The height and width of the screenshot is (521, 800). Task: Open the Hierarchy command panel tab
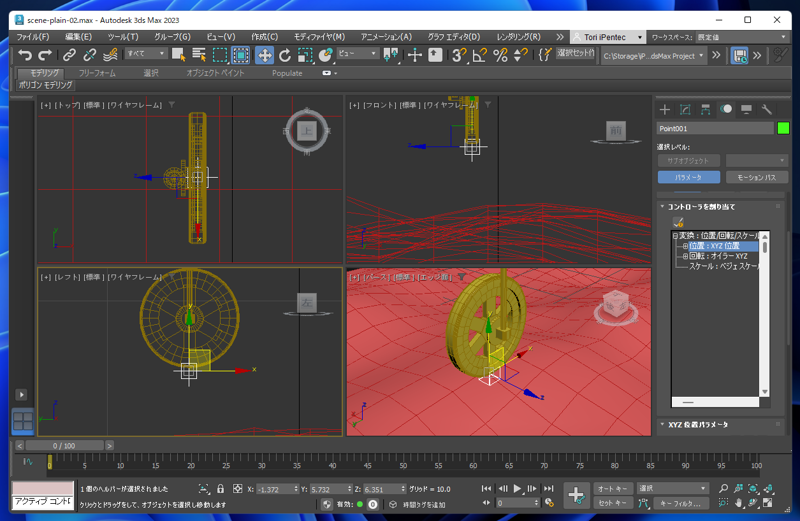(x=706, y=109)
